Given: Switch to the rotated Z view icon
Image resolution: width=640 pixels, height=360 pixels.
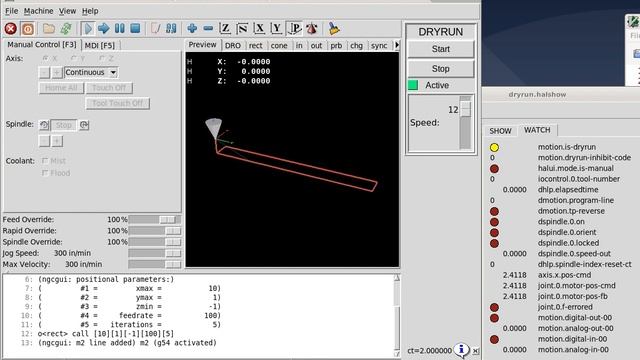Looking at the screenshot, I should pyautogui.click(x=242, y=29).
